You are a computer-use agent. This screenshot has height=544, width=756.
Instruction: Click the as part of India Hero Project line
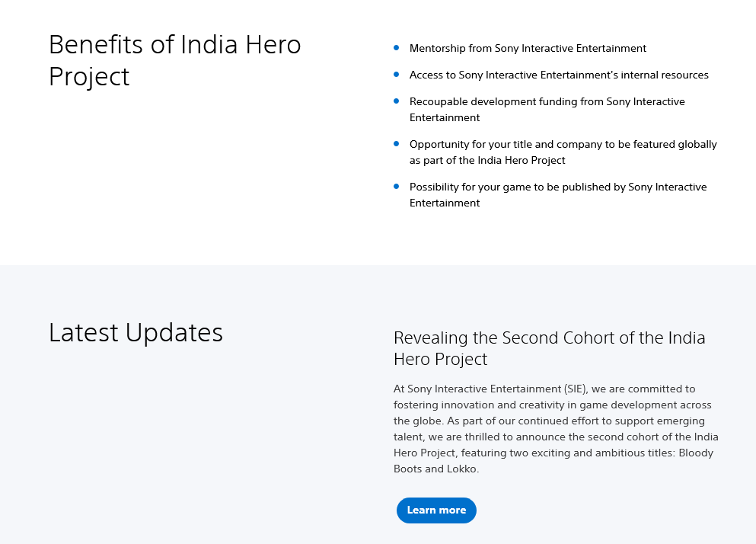(x=487, y=161)
